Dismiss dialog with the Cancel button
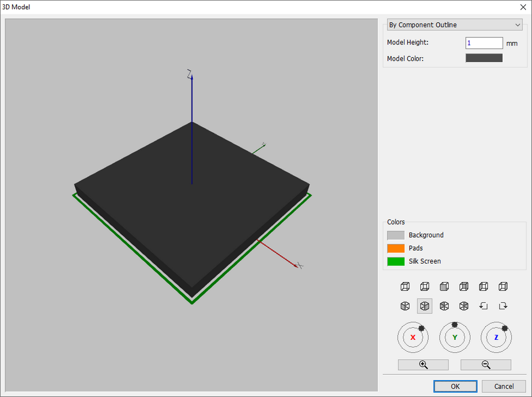The image size is (532, 397). tap(504, 386)
